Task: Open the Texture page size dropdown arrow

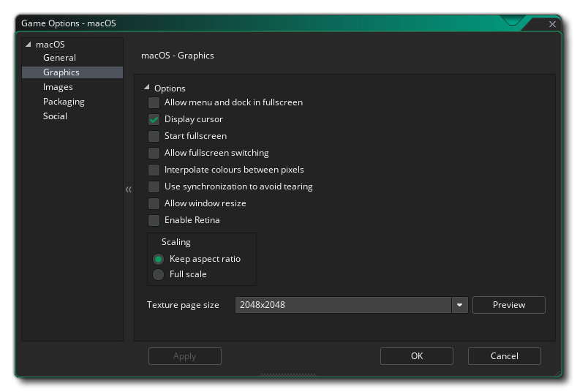Action: click(x=459, y=305)
